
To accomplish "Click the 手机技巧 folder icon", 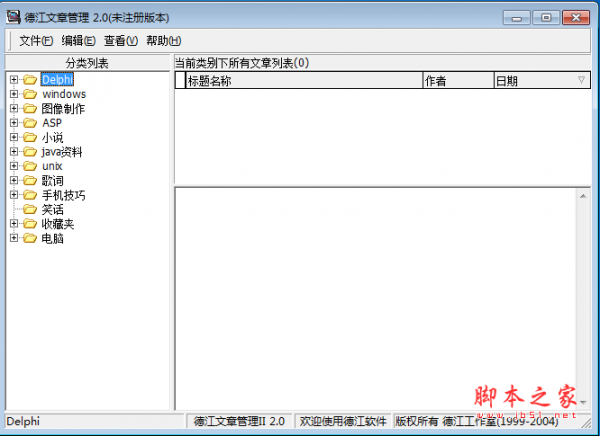I will (x=30, y=195).
